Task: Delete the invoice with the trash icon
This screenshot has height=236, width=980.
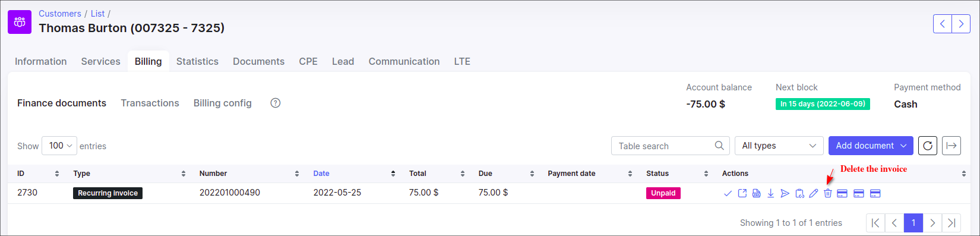Action: pyautogui.click(x=827, y=193)
